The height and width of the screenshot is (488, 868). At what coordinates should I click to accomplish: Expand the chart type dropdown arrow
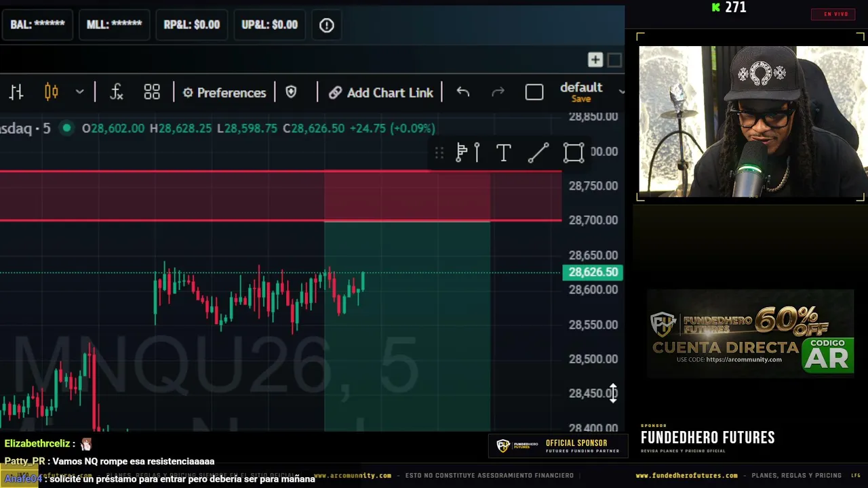tap(79, 92)
